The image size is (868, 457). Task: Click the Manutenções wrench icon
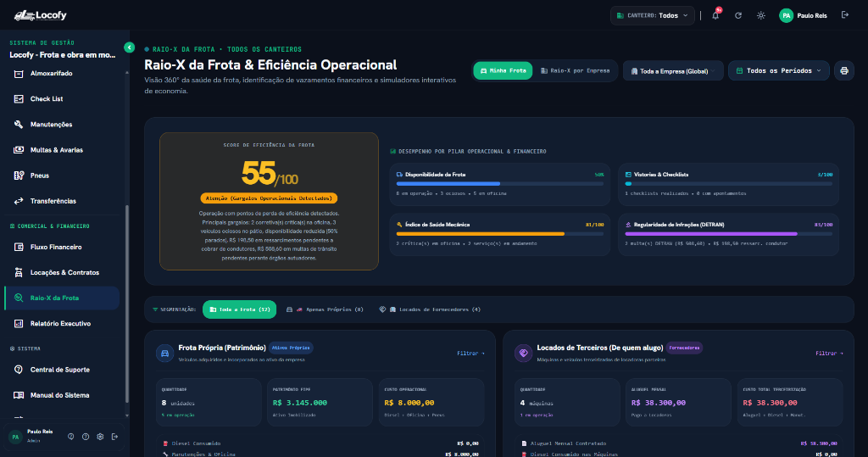click(x=19, y=124)
